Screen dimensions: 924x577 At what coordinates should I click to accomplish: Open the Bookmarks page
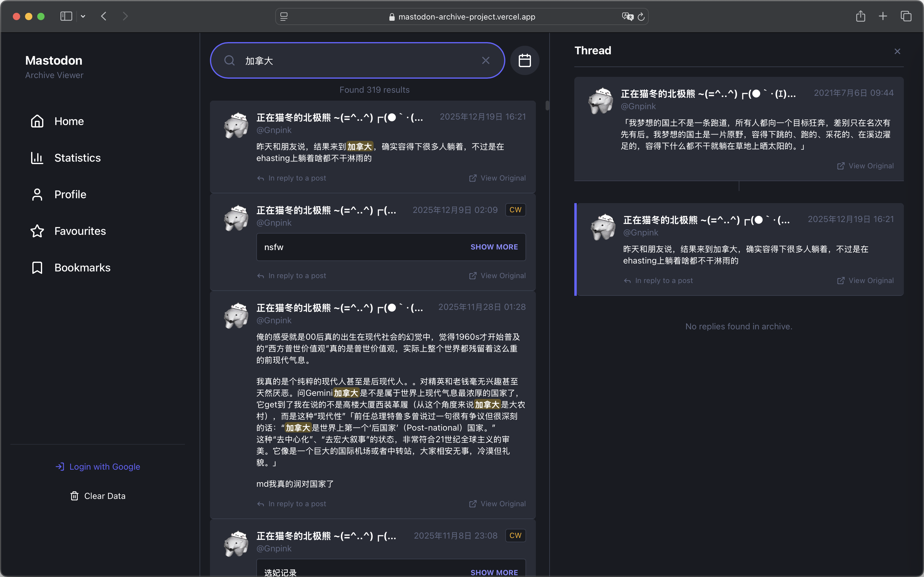point(82,267)
